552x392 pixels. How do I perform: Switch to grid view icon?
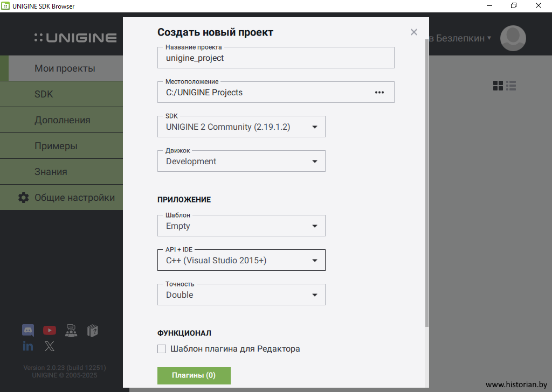click(498, 86)
